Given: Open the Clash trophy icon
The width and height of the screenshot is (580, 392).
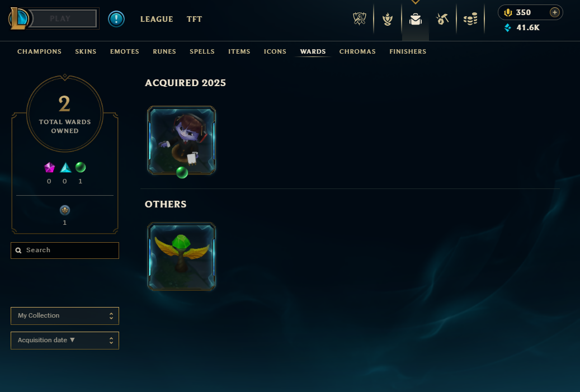Looking at the screenshot, I should coord(360,19).
